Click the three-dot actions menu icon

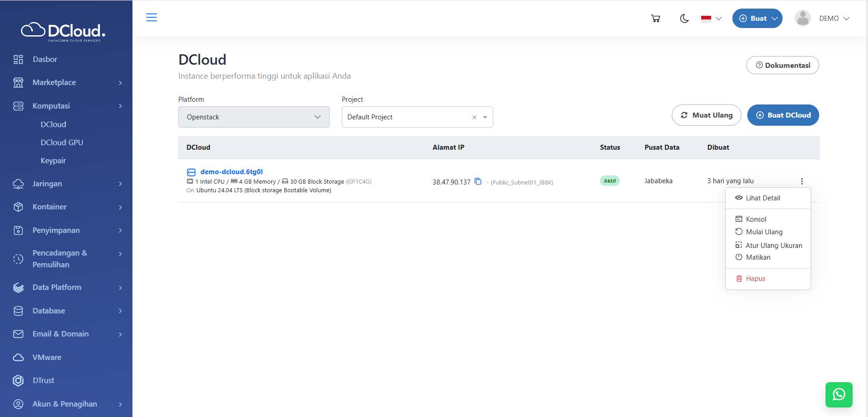(x=802, y=181)
